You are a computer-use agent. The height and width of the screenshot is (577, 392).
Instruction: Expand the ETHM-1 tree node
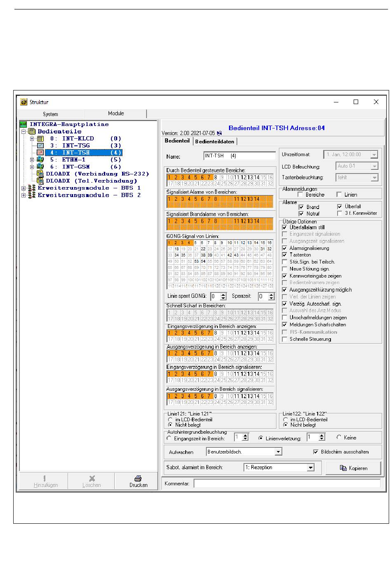[32, 160]
